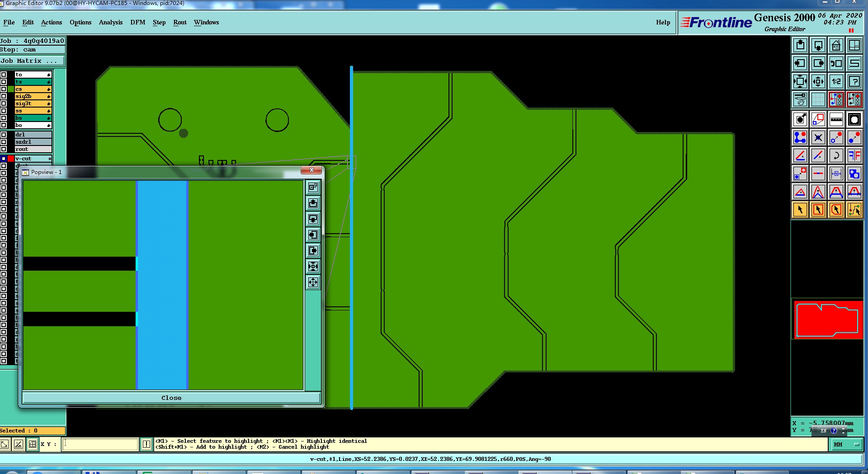Screen dimensions: 868x474
Task: Expand the v-cut layer options marker
Action: click(x=50, y=159)
